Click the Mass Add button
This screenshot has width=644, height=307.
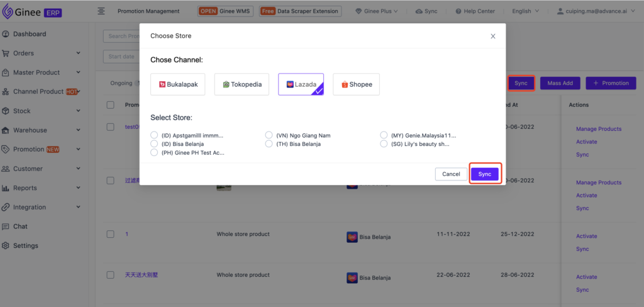(x=560, y=83)
